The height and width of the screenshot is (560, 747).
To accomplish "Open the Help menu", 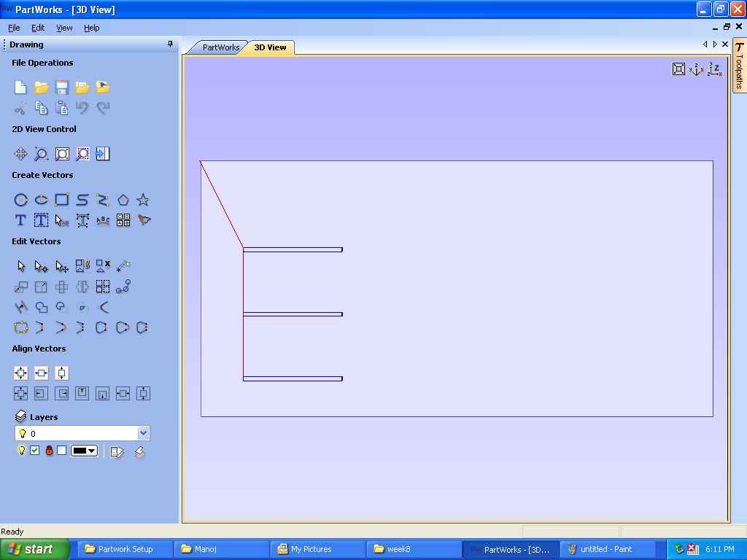I will coord(91,28).
